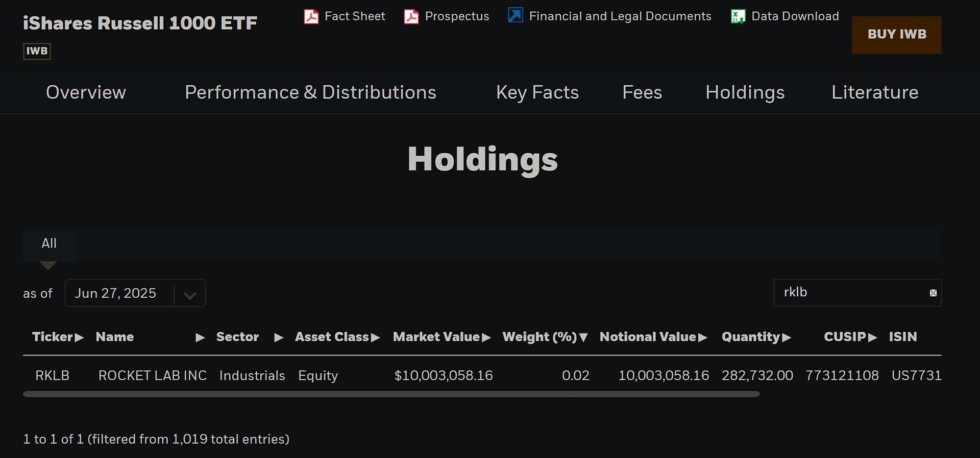Click the Data Download spreadsheet icon
The height and width of the screenshot is (458, 980).
click(x=738, y=17)
